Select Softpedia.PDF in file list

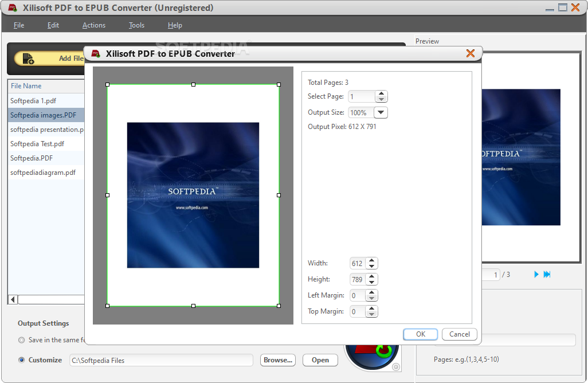click(46, 158)
